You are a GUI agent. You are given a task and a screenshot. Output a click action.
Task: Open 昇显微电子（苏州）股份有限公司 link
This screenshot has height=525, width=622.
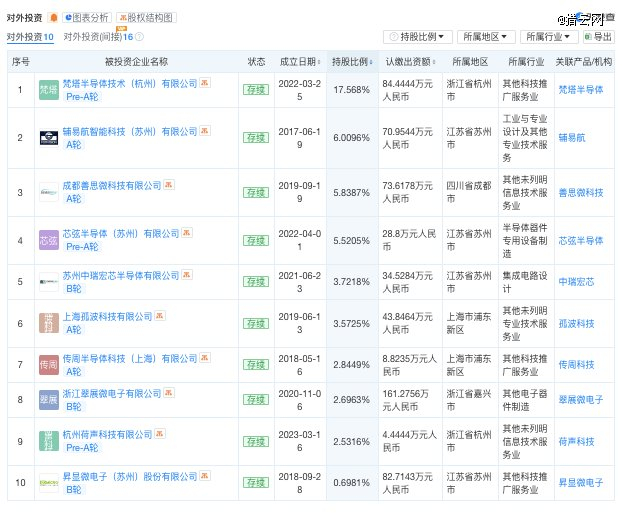pos(130,477)
